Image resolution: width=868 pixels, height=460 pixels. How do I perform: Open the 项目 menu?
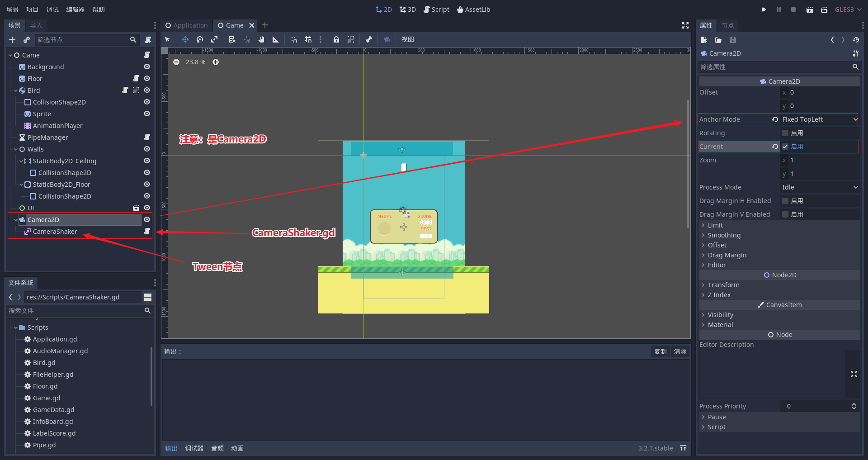[x=33, y=9]
